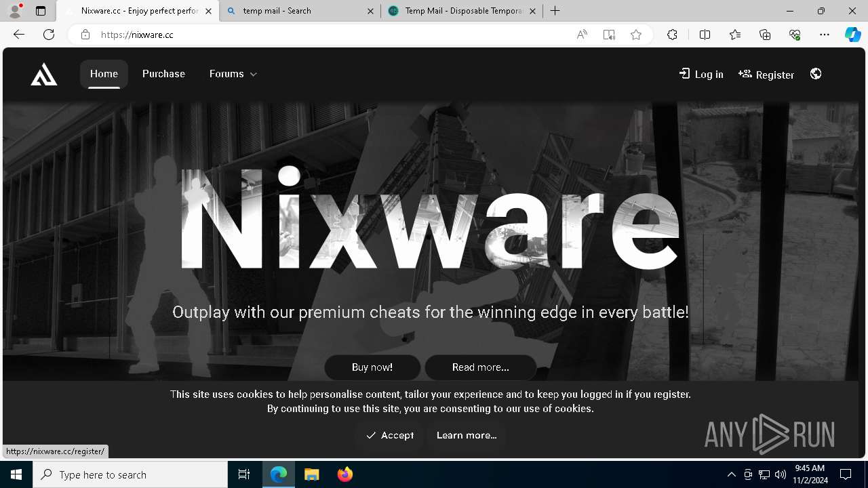Open the Extensions puzzle icon
This screenshot has height=488, width=868.
tap(672, 35)
